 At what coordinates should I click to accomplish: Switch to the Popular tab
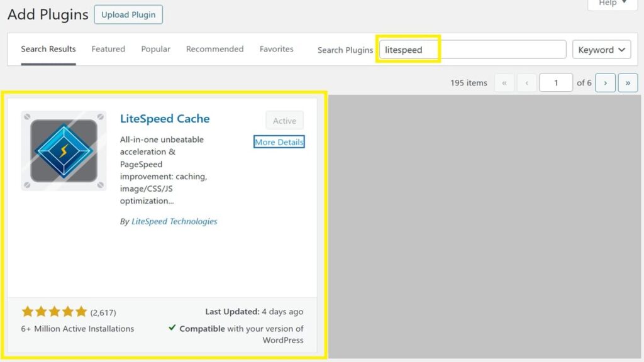click(156, 49)
